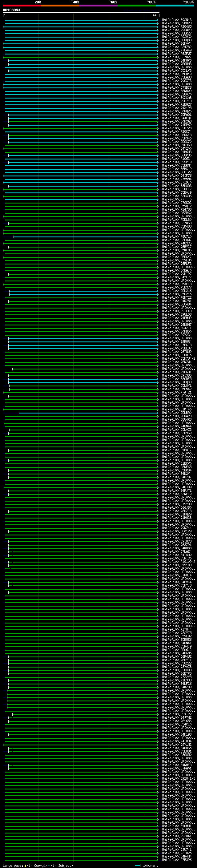This screenshot has width=197, height=868.
Task: Select the label UniRef100_A1DG27
Action: coord(177,104)
